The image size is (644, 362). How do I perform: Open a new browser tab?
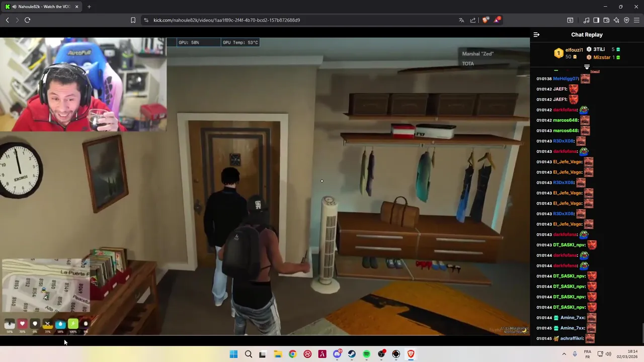coord(89,7)
